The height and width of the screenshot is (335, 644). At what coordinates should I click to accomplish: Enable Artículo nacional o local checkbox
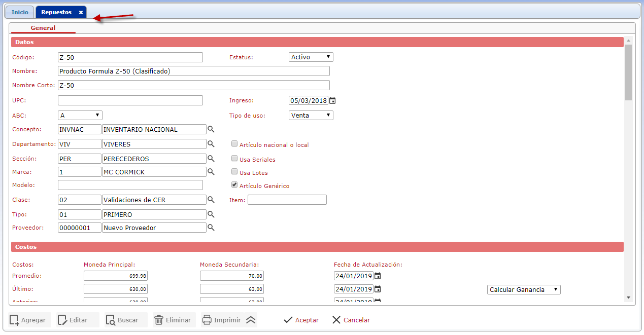coord(234,144)
